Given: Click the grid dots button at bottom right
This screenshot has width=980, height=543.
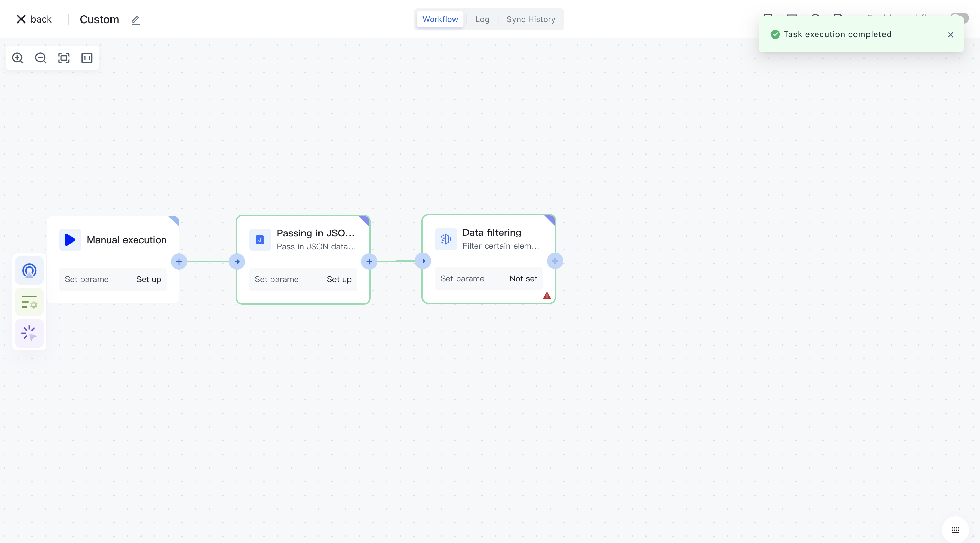Looking at the screenshot, I should point(955,529).
